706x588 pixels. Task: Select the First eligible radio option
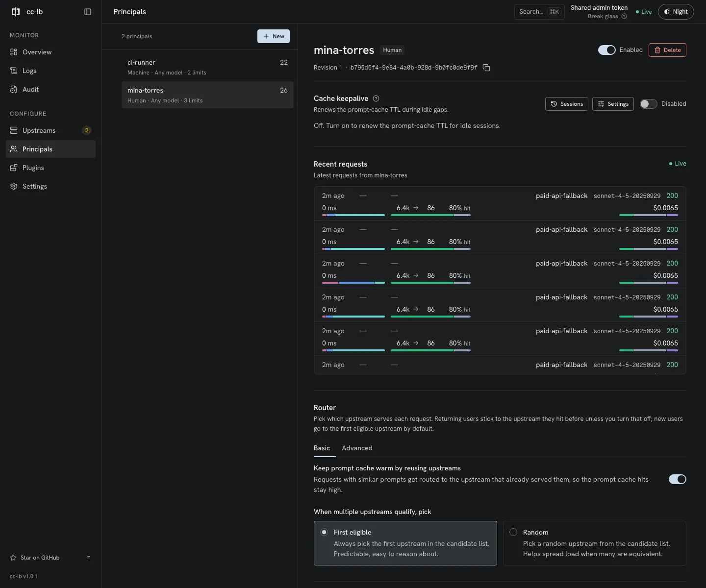[x=405, y=543]
